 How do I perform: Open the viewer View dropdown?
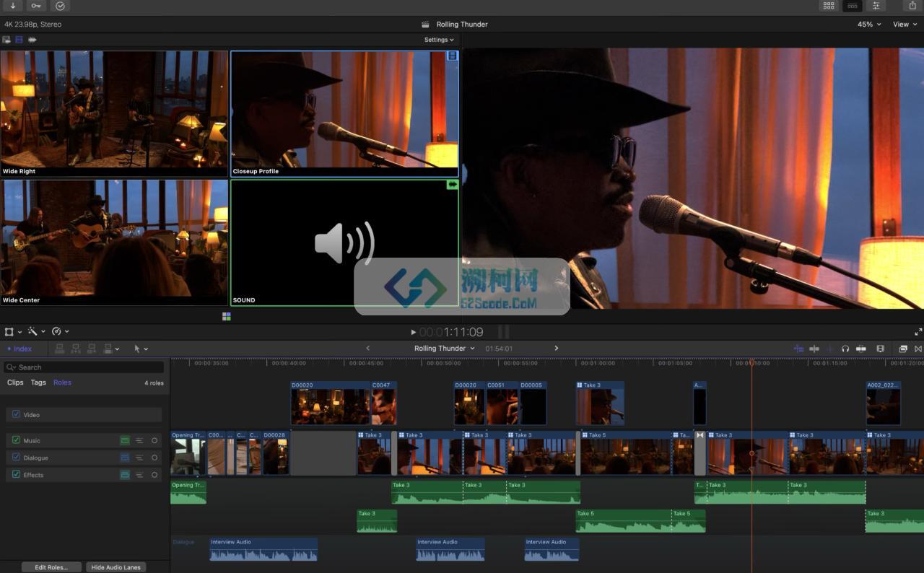point(905,24)
